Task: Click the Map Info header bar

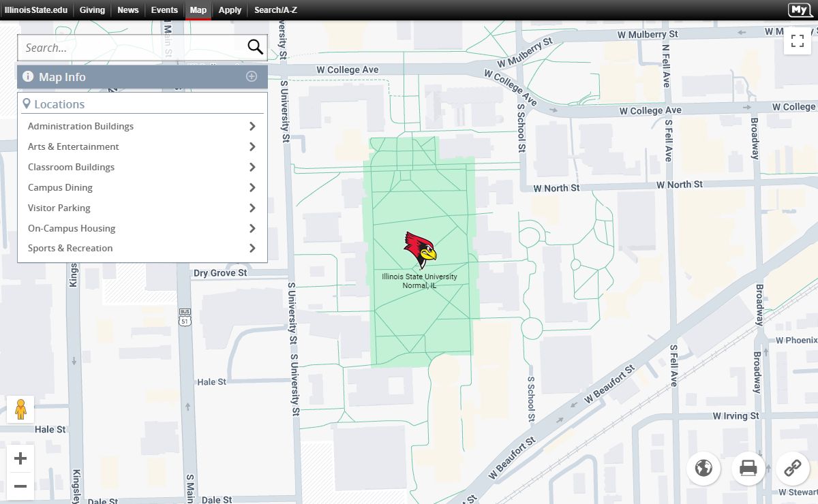Action: point(142,77)
